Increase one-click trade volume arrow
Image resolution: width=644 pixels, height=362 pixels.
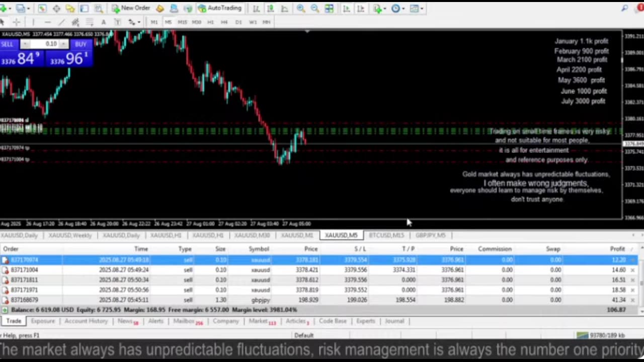point(63,44)
